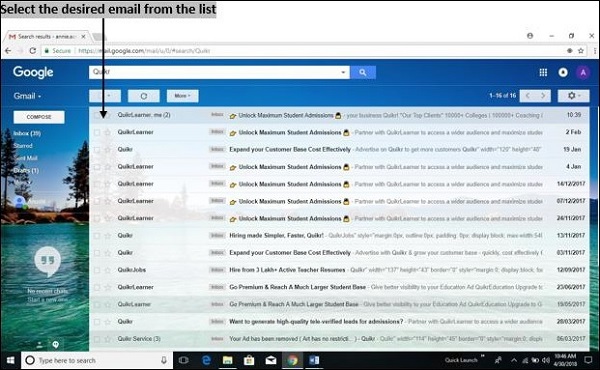Check the QuikrLearner 14/12/2017 email

[x=97, y=184]
